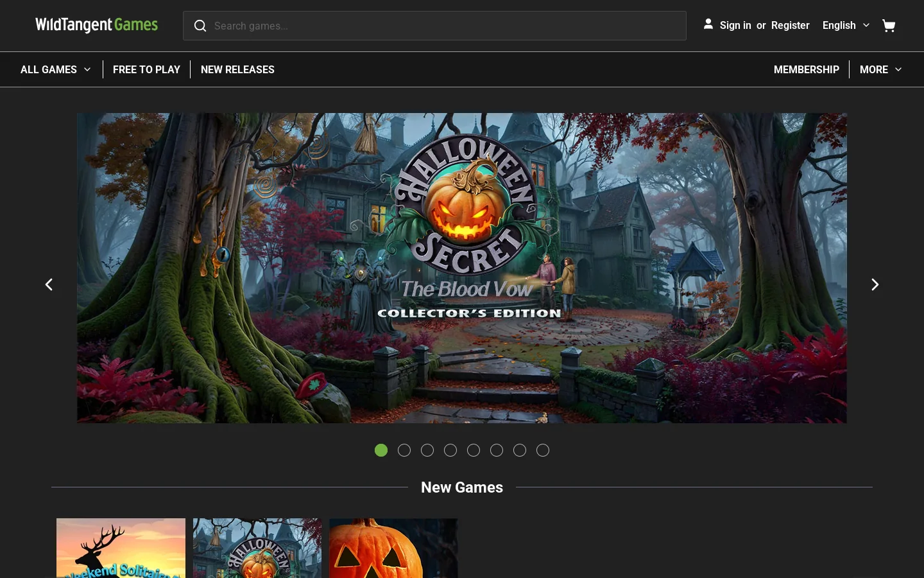Show next carousel slide with right arrow
This screenshot has width=924, height=578.
tap(875, 284)
